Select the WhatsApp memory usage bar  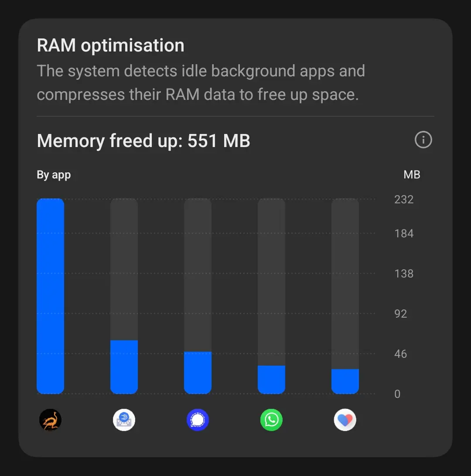coord(271,379)
